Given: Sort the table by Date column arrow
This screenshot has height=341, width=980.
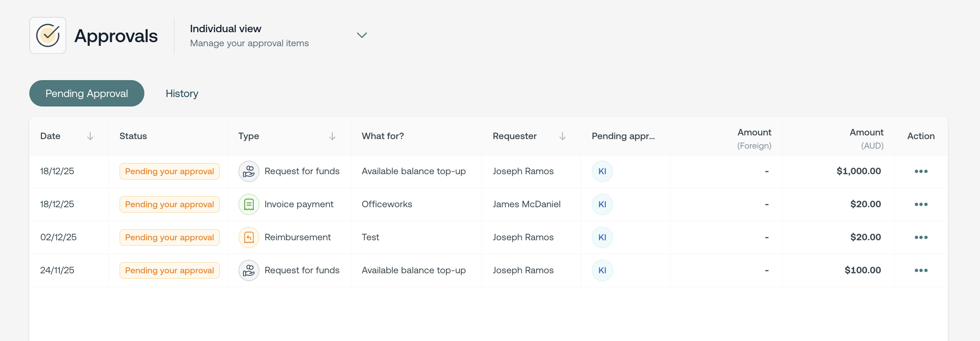Looking at the screenshot, I should point(90,136).
